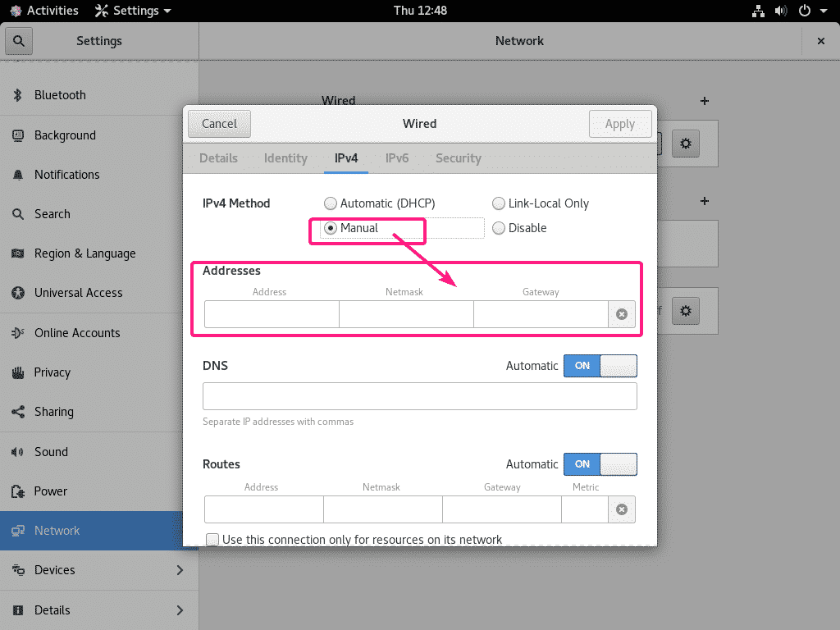Open Sound settings

click(x=99, y=452)
